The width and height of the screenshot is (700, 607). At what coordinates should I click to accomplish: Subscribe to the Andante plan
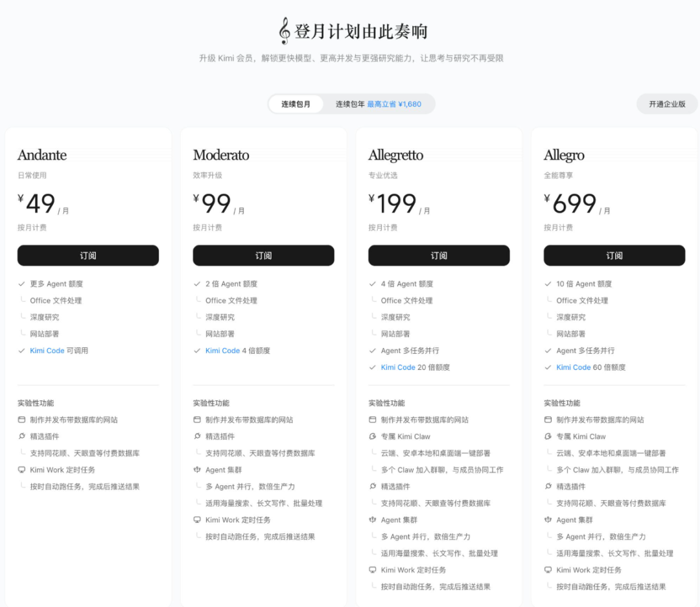88,255
